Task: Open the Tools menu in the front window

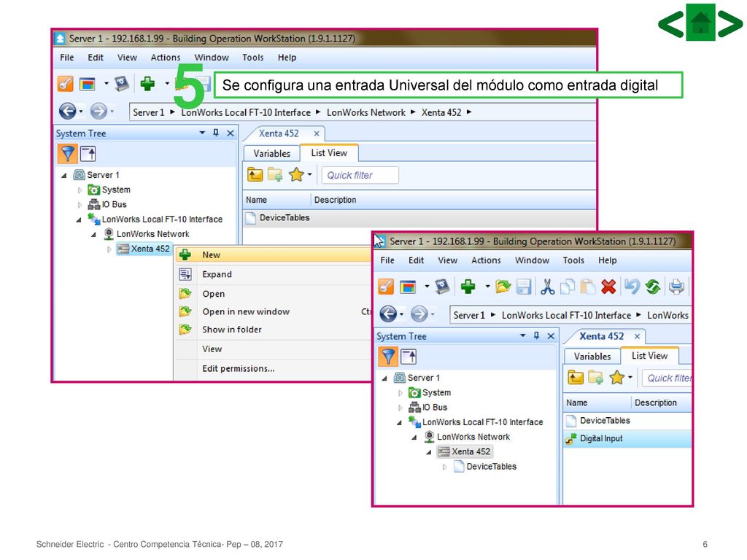Action: 573,260
